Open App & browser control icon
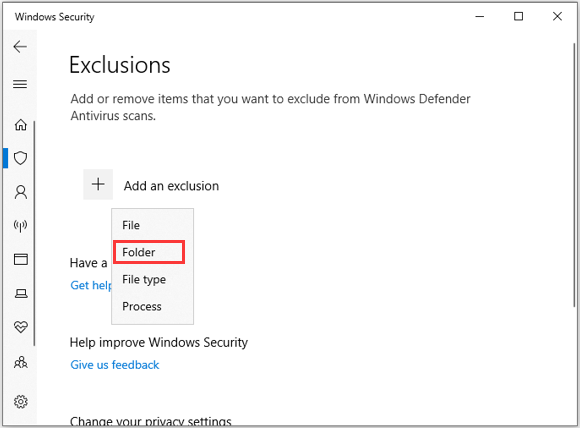 point(21,259)
